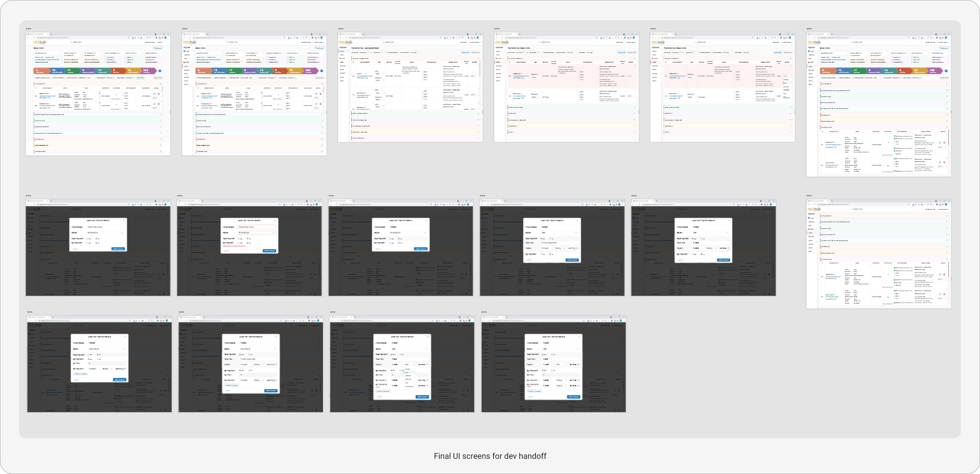Open the select dropdown in second-row first modal
The image size is (980, 474).
click(x=105, y=233)
